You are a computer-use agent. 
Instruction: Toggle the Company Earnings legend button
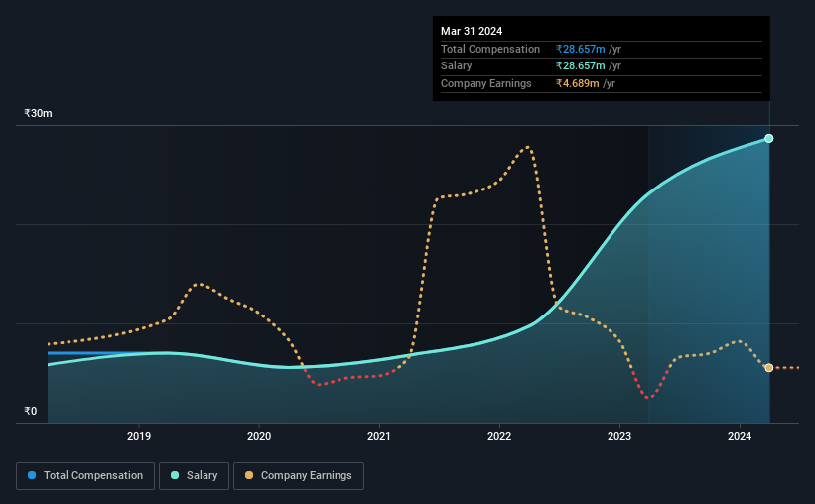click(x=299, y=476)
